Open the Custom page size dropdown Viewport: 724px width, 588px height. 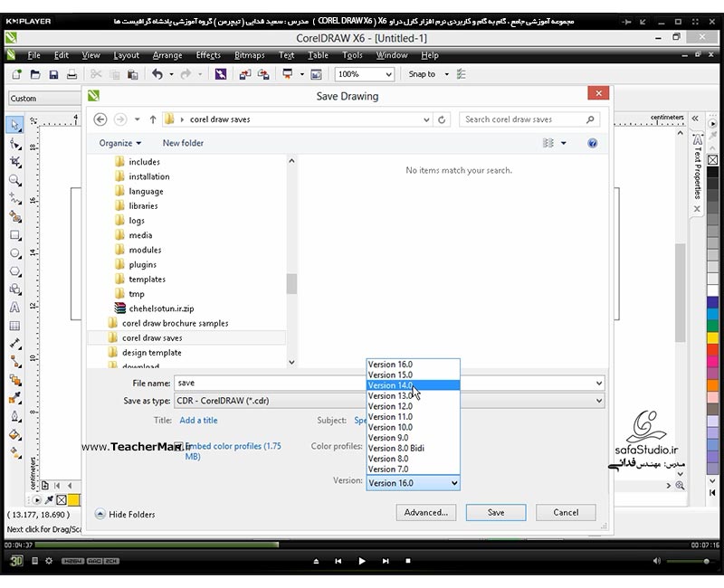coord(44,99)
